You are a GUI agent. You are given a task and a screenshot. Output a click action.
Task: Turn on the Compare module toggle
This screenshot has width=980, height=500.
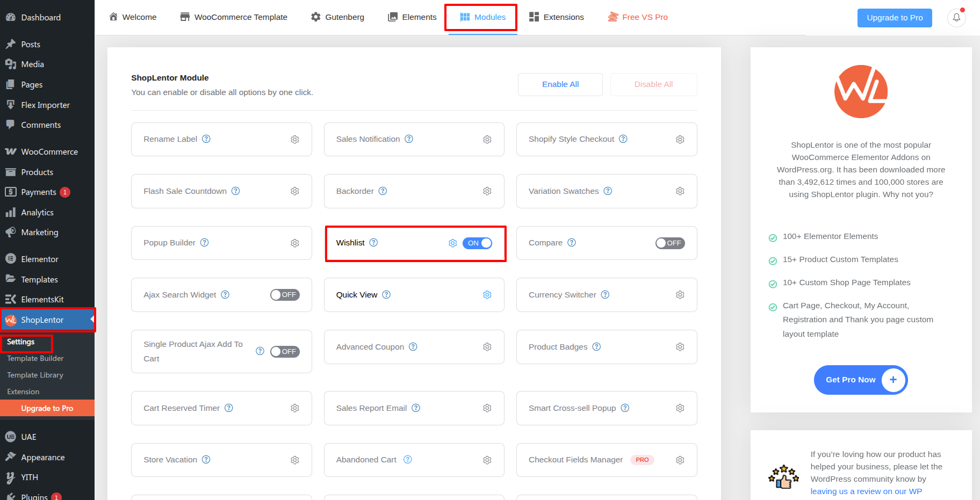point(670,243)
